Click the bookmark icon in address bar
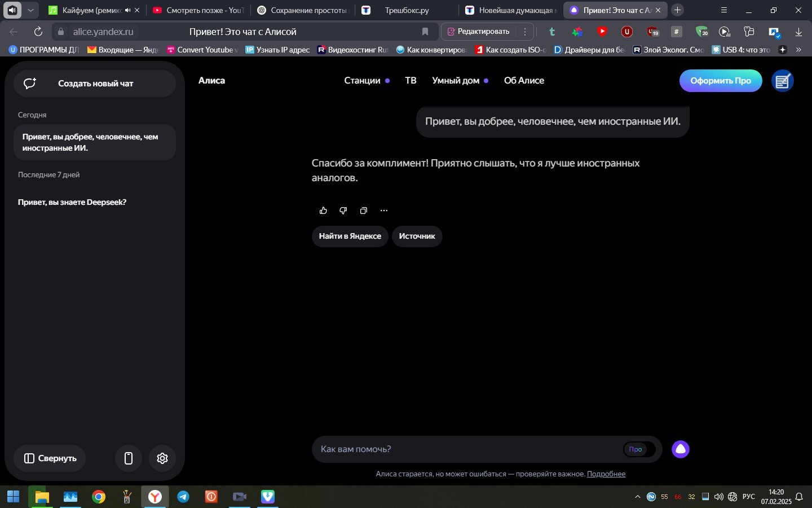Screen dimensions: 812x508 tap(425, 32)
